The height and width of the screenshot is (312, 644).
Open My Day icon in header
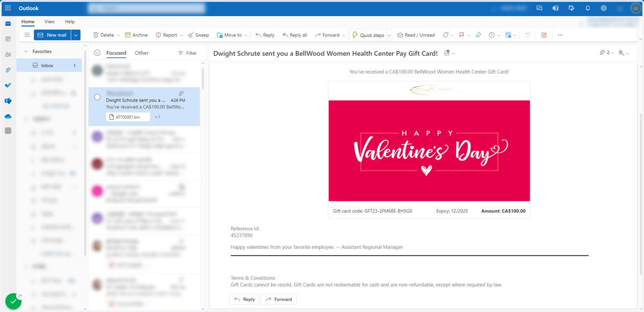point(572,8)
